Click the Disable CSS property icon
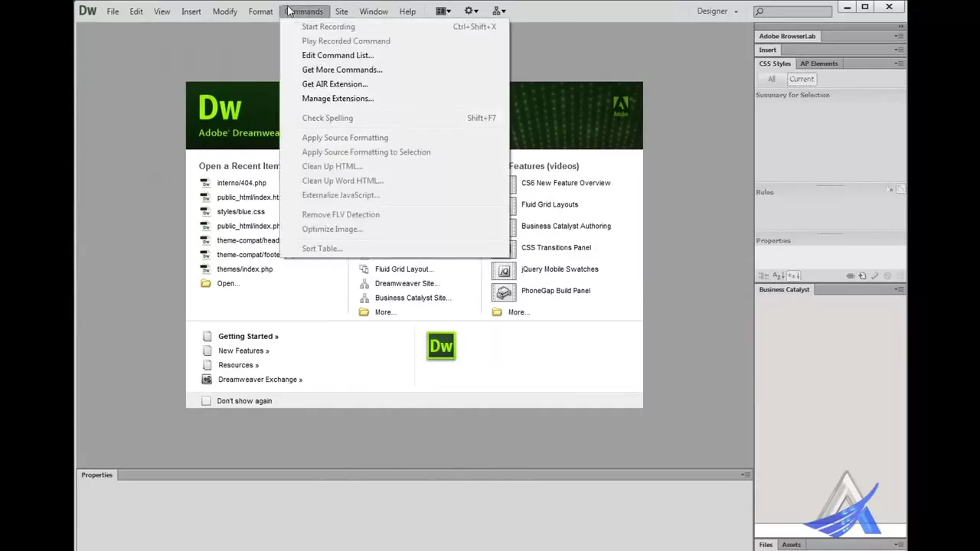Screen dimensions: 980x551 coord(887,275)
